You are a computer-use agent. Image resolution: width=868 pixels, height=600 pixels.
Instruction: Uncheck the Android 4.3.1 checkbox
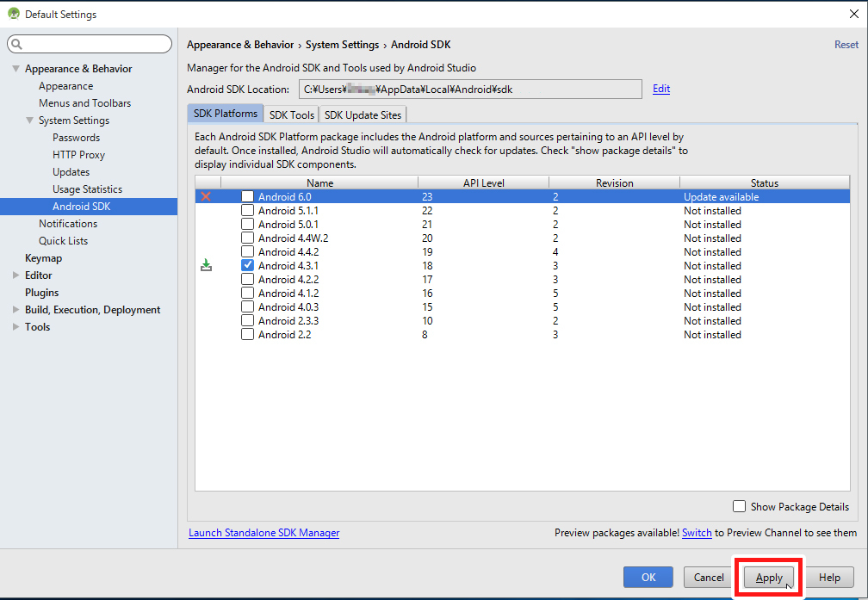tap(247, 265)
